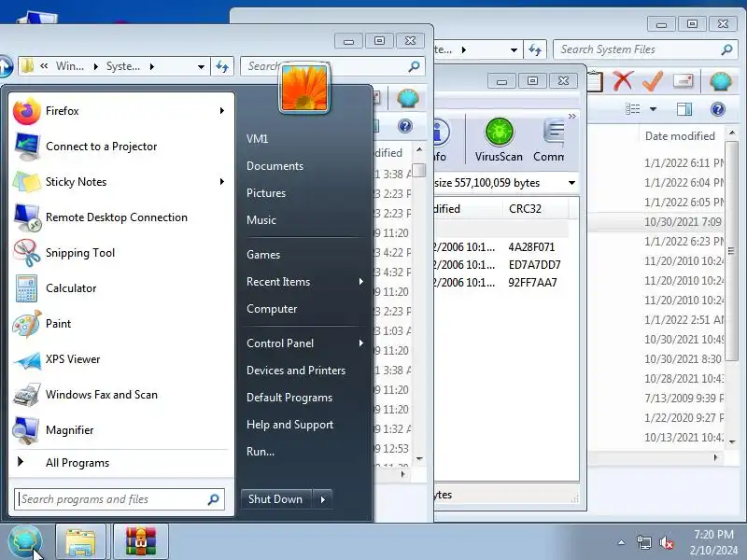Expand Control Panel submenu
This screenshot has height=560, width=747.
pyautogui.click(x=361, y=343)
